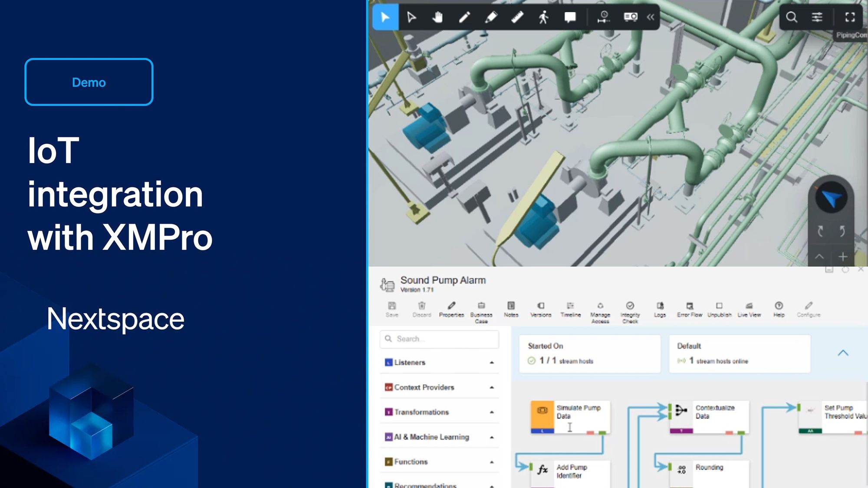Select the Measure ruler tool
Viewport: 868px width, 488px height.
517,17
